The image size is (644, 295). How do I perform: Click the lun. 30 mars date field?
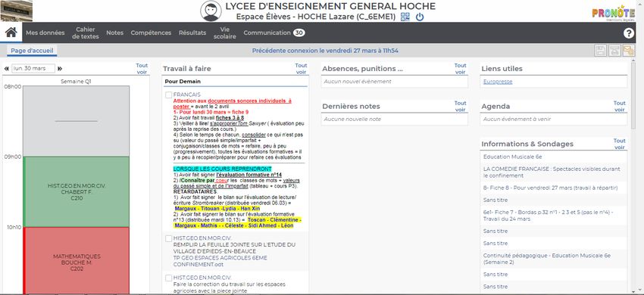[33, 69]
